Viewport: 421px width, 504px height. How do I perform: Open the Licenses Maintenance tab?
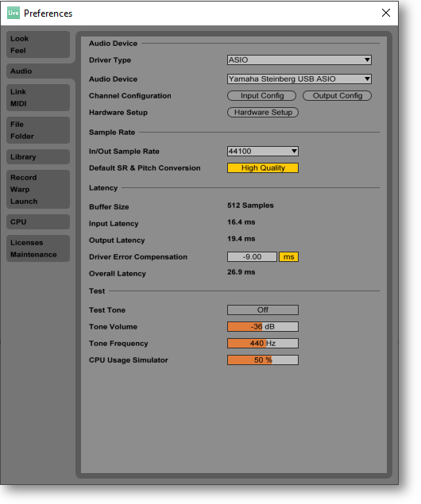click(x=38, y=248)
